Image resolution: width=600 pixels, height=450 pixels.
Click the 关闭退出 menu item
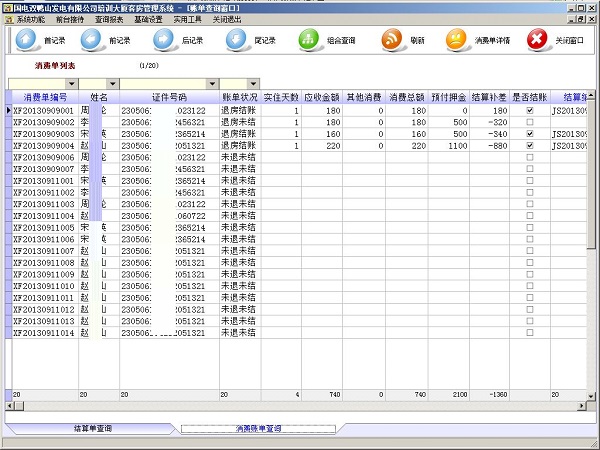pyautogui.click(x=227, y=20)
